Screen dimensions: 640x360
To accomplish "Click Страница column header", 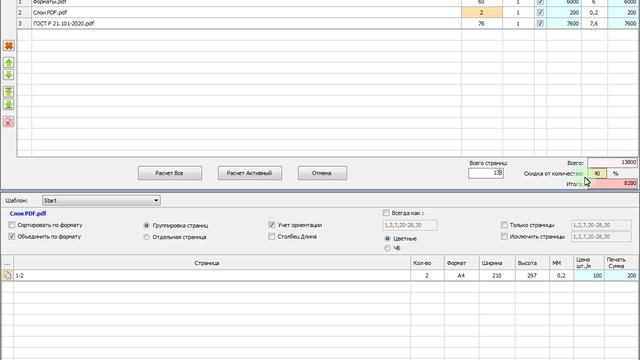I will coord(212,263).
